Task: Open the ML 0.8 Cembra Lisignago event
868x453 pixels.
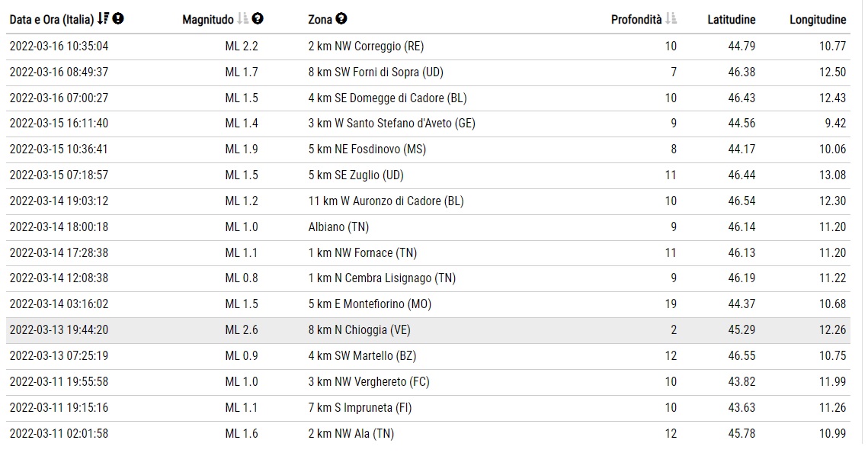Action: click(428, 278)
